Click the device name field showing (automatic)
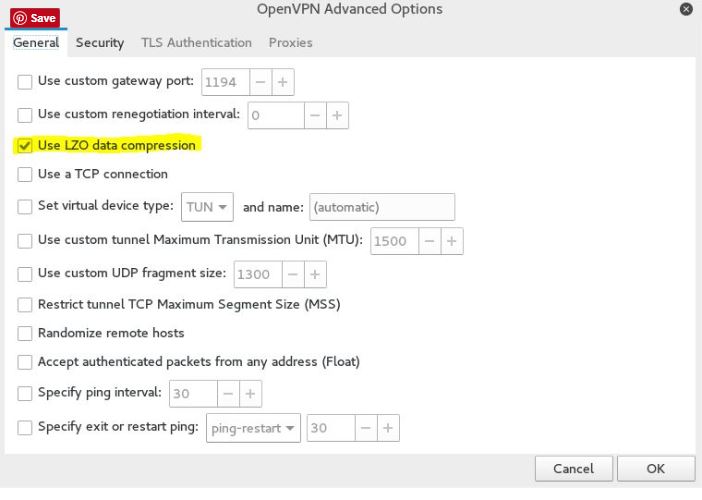 [x=382, y=207]
